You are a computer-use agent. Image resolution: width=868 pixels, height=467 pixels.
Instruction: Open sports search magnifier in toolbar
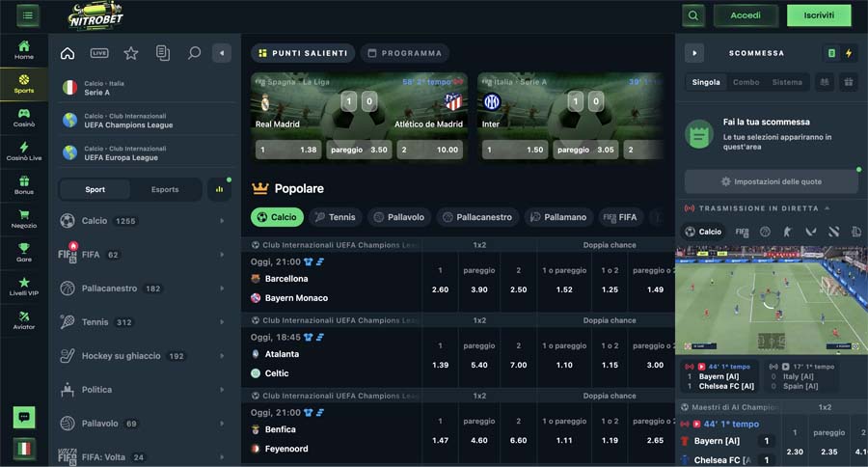pos(194,53)
